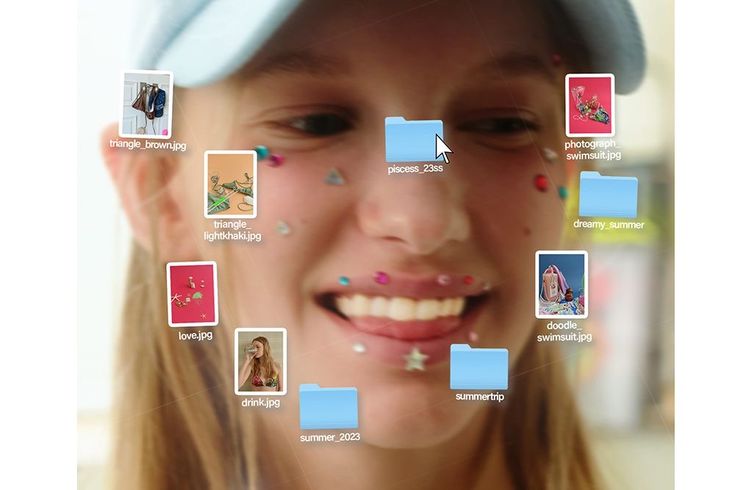Select the summertrip folder icon
Image resolution: width=735 pixels, height=490 pixels.
click(x=479, y=367)
